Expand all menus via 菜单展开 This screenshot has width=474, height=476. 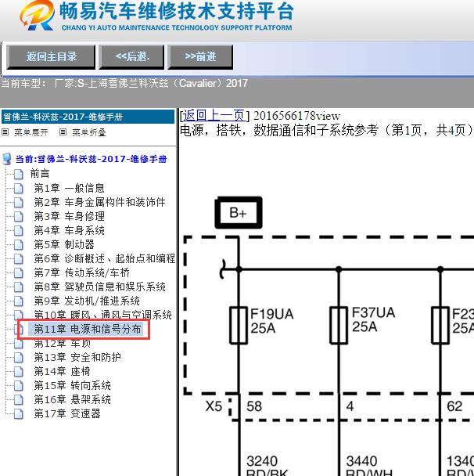pos(31,132)
